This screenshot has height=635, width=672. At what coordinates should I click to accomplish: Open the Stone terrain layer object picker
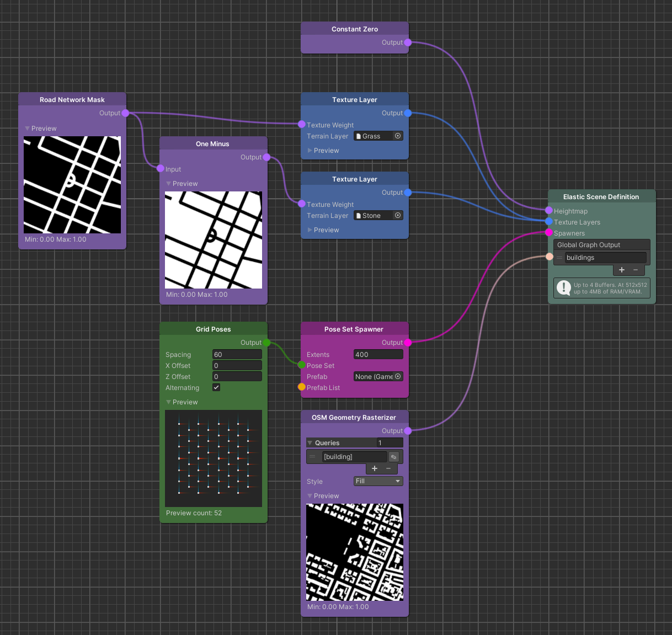[x=397, y=215]
